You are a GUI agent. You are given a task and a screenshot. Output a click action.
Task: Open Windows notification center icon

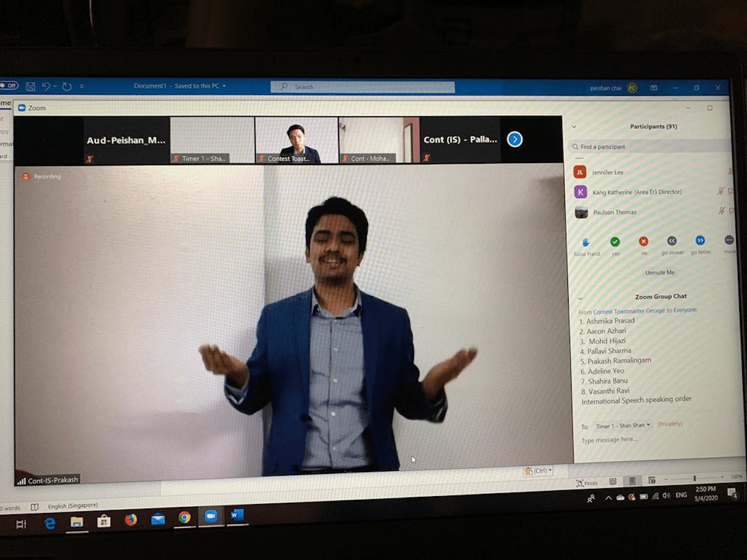tap(733, 494)
